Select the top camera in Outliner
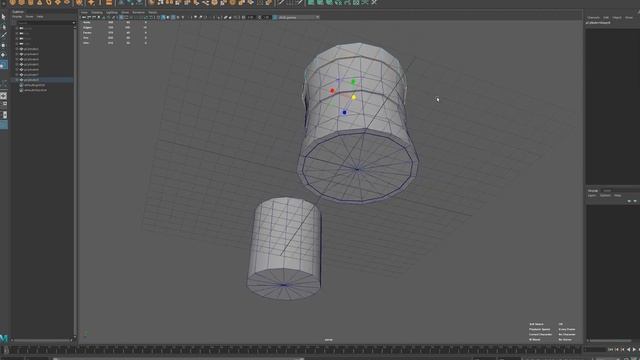Viewport: 640px width, 360px height. (27, 33)
